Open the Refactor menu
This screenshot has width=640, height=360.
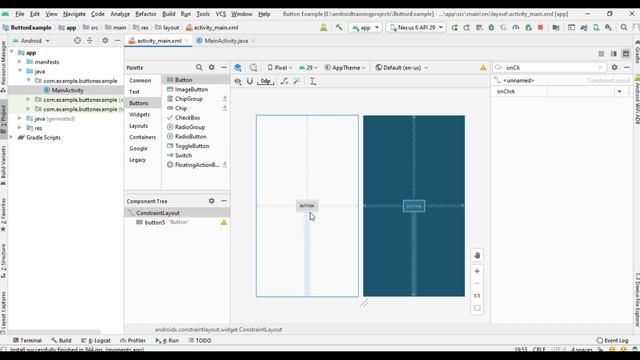point(146,14)
